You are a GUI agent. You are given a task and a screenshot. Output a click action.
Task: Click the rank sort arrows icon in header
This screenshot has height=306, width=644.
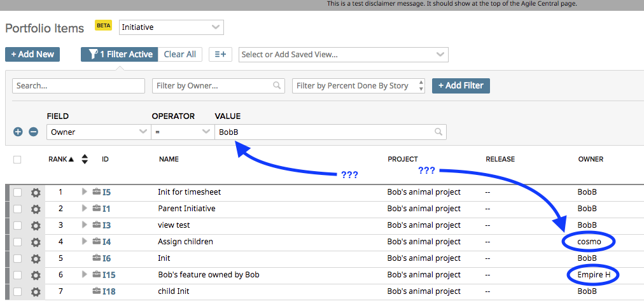point(85,159)
